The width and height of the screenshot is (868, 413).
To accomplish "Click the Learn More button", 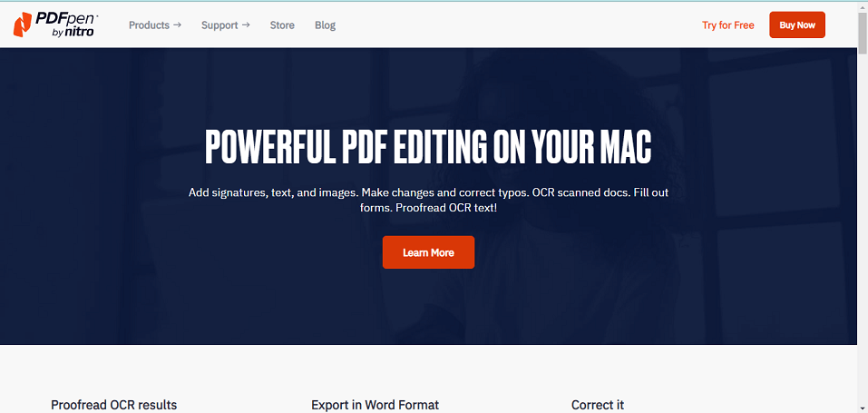I will [x=428, y=252].
